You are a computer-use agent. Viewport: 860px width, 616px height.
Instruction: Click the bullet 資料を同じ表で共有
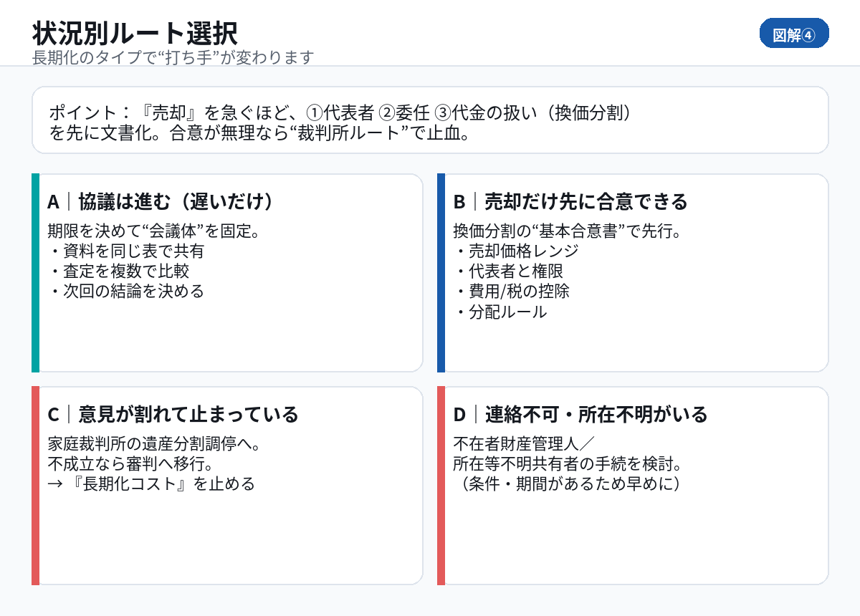point(127,251)
